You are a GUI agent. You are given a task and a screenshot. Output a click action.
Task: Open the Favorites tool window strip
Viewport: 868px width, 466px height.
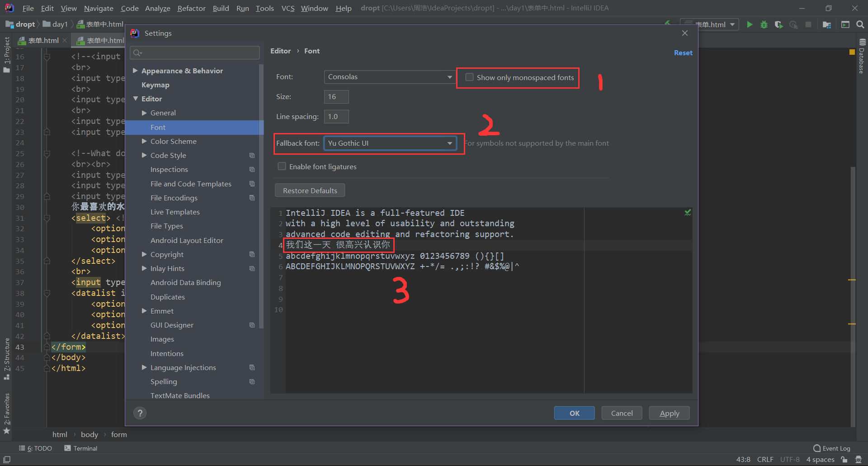click(6, 414)
